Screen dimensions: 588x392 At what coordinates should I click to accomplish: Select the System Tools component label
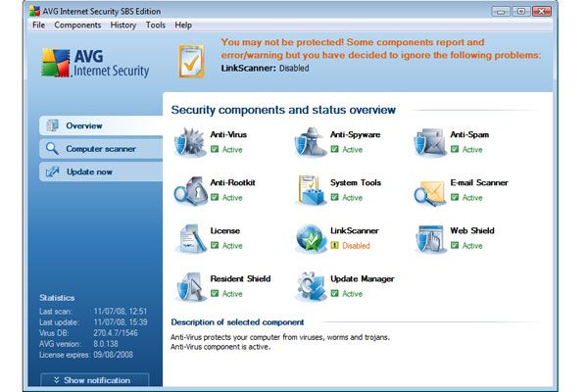[x=356, y=182]
